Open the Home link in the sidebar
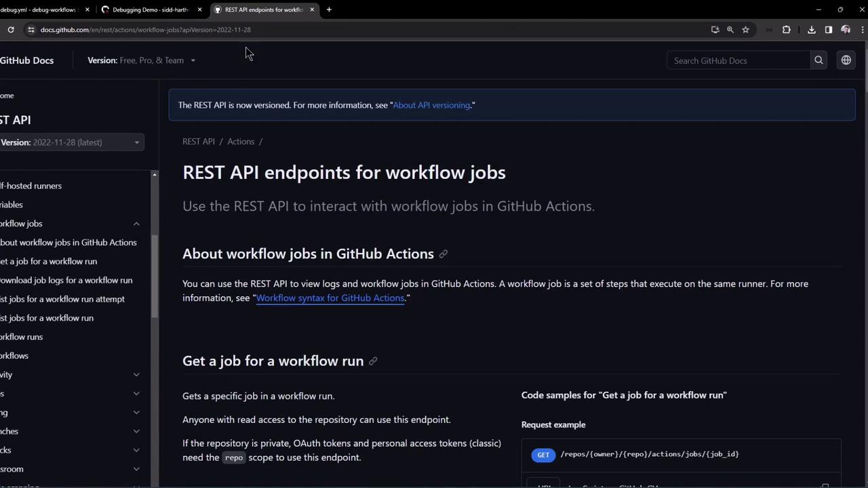 7,96
